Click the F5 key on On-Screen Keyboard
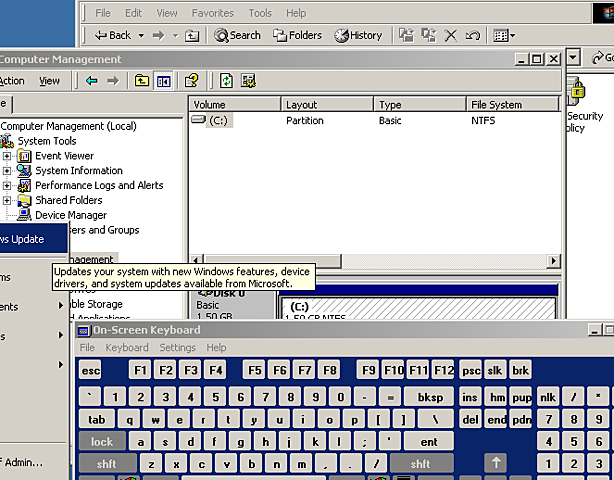The image size is (614, 480). [x=255, y=370]
